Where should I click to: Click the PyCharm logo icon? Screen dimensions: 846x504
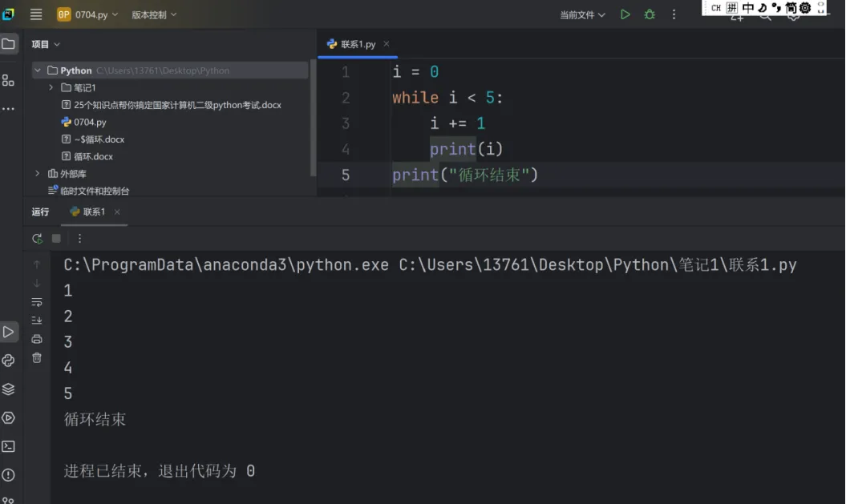pyautogui.click(x=8, y=14)
